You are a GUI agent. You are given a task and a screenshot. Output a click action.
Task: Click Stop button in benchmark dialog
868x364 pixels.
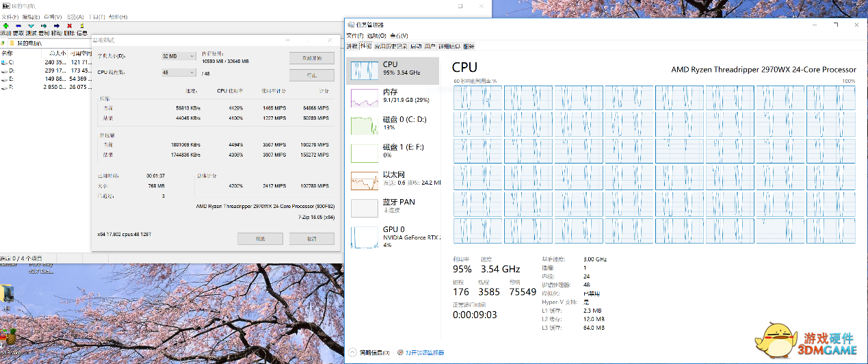311,75
